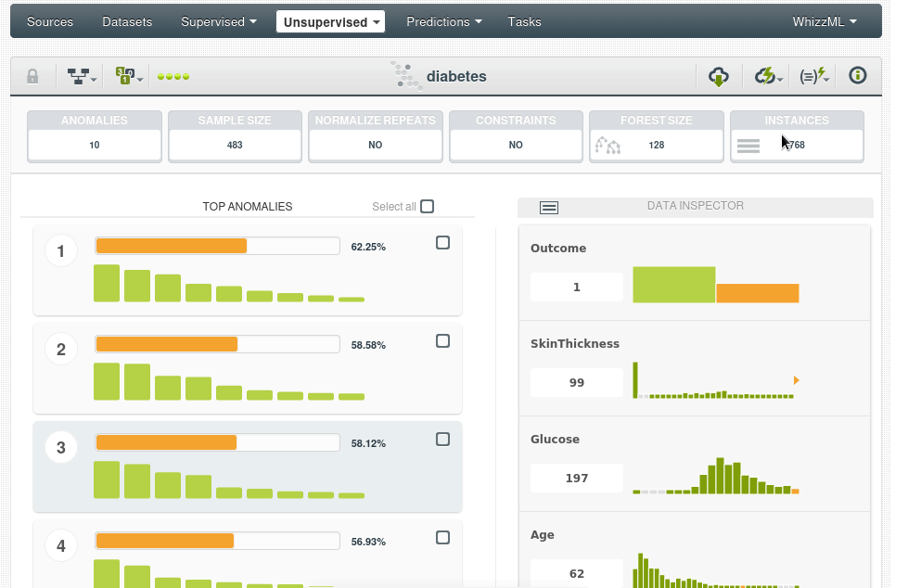Go to the Datasets tab
Viewport: 921px width, 588px height.
coord(127,21)
